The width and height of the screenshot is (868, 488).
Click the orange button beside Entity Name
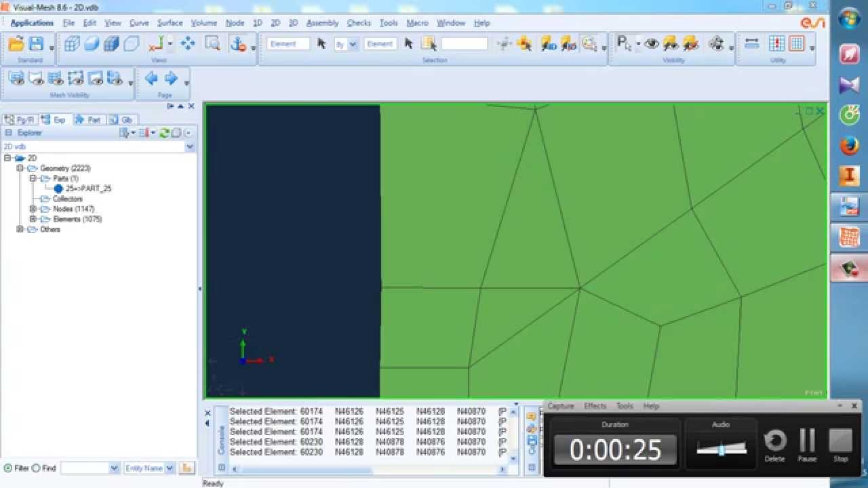click(186, 468)
